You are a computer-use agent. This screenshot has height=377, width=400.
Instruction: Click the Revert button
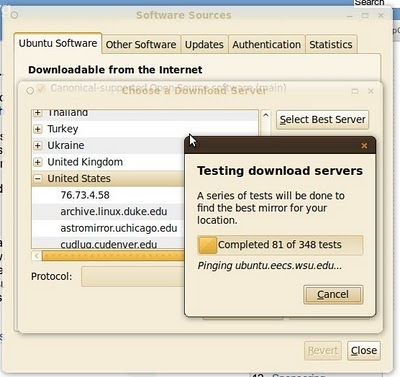(x=323, y=350)
